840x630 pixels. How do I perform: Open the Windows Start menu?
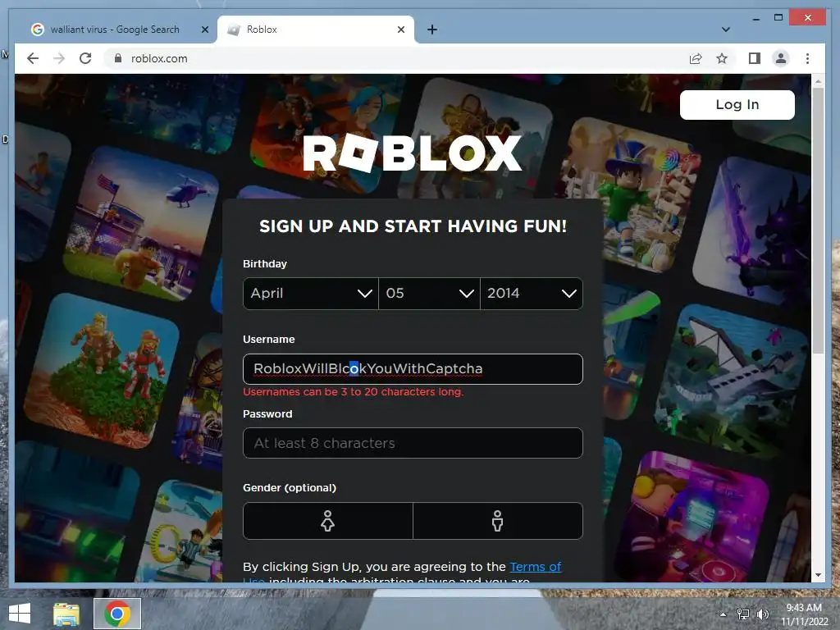pyautogui.click(x=20, y=614)
